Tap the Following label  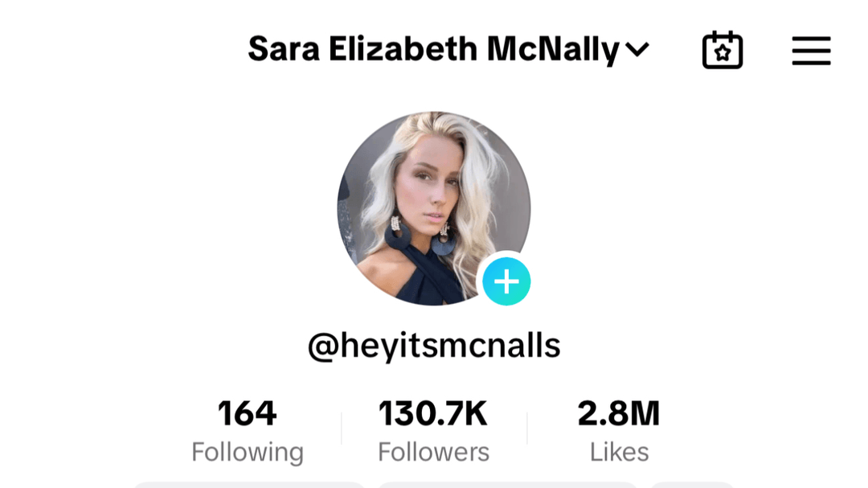click(x=248, y=452)
